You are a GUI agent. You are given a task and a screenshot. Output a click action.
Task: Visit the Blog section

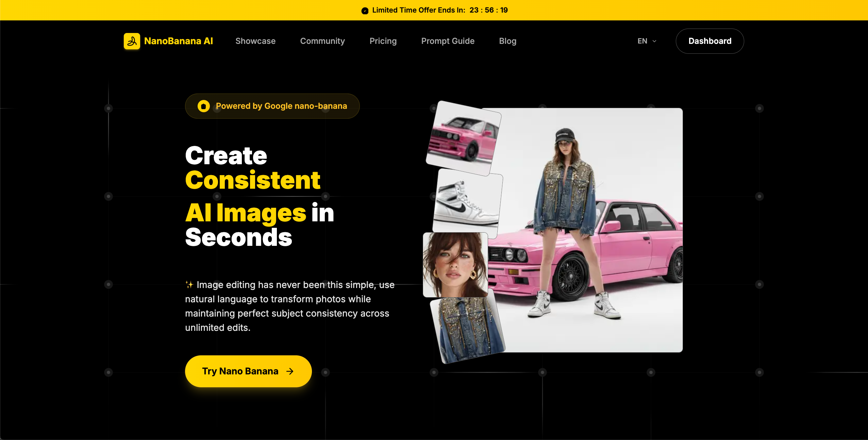pyautogui.click(x=507, y=41)
